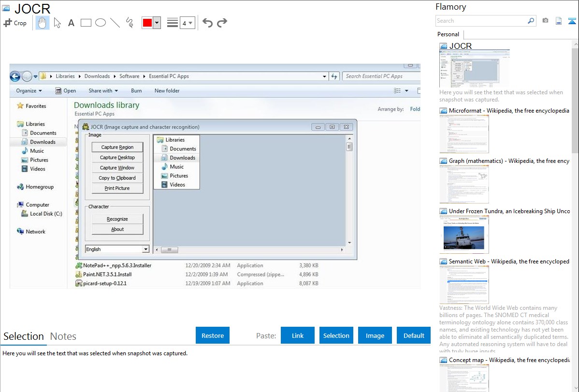Click Capture Region in JOCR window

pos(117,147)
